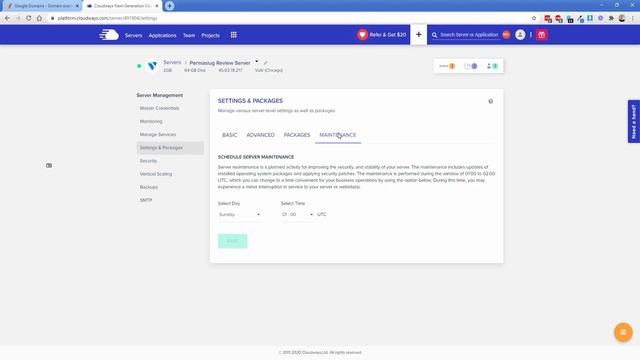Viewport: 640px width, 360px height.
Task: Click the search magnifier icon
Action: 434,35
